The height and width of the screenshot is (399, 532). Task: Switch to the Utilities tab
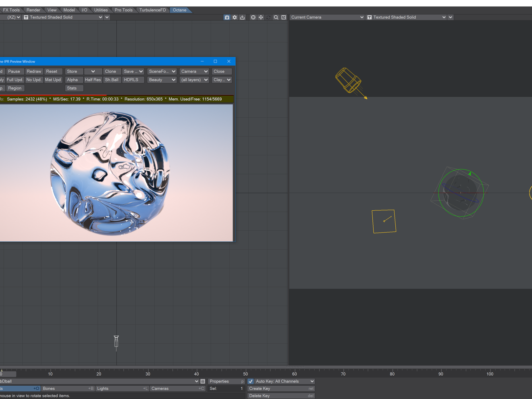click(x=101, y=10)
